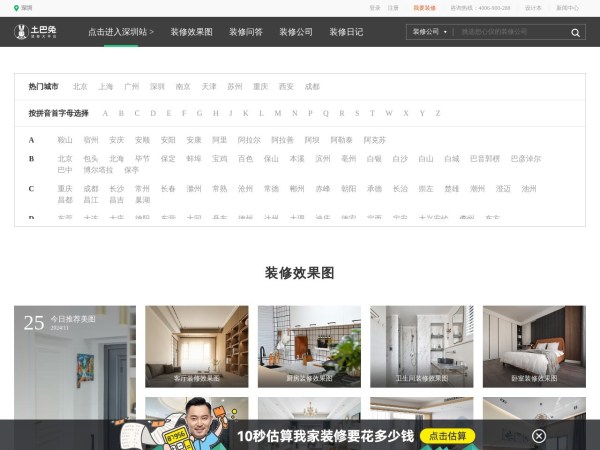The height and width of the screenshot is (450, 600).
Task: Open the 客厅装修效果图 living room thumbnail
Action: click(x=197, y=346)
